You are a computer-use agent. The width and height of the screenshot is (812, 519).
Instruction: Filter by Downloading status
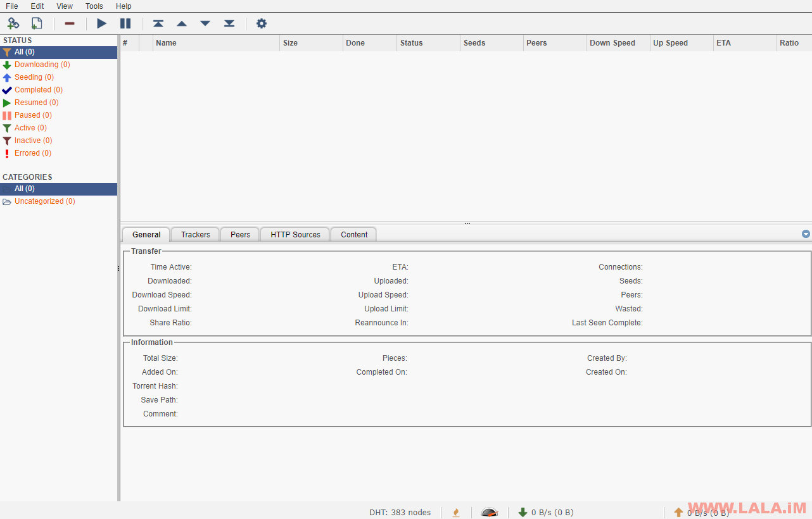coord(42,65)
